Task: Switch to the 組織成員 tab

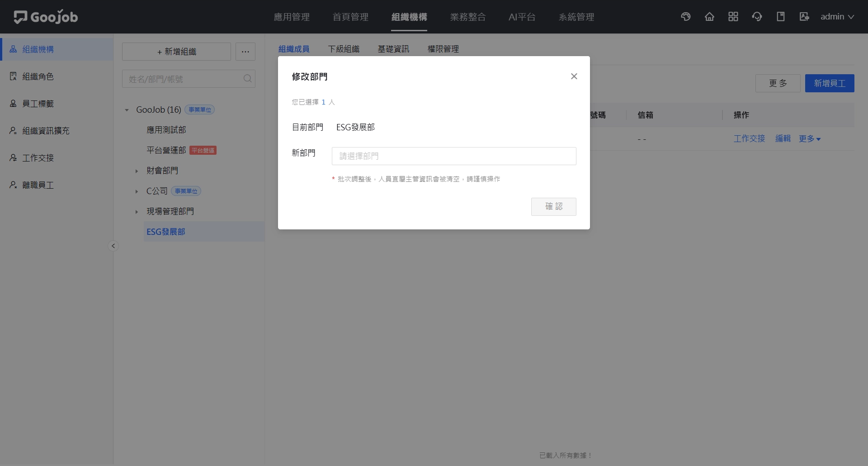Action: [x=294, y=49]
